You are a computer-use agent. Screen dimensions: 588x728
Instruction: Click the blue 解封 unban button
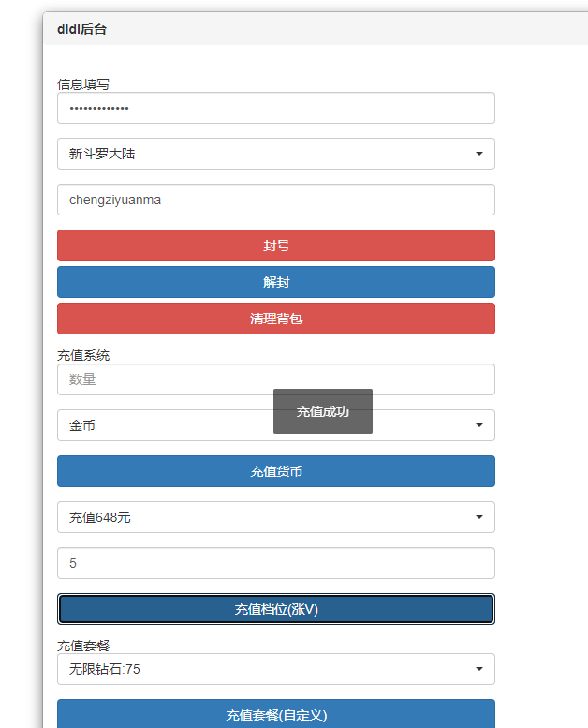pyautogui.click(x=275, y=282)
